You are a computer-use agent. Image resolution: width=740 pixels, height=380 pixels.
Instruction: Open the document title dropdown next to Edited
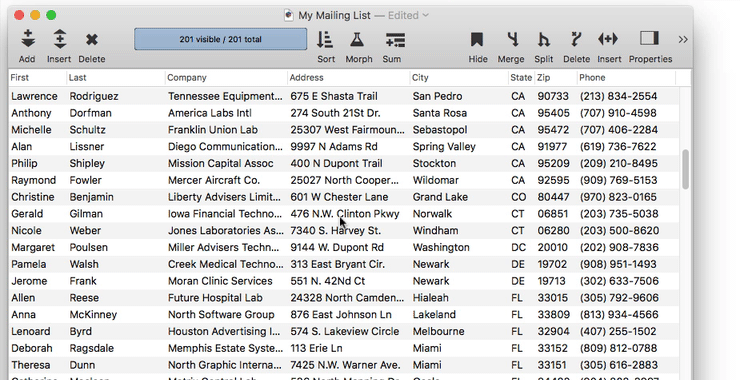pyautogui.click(x=426, y=15)
